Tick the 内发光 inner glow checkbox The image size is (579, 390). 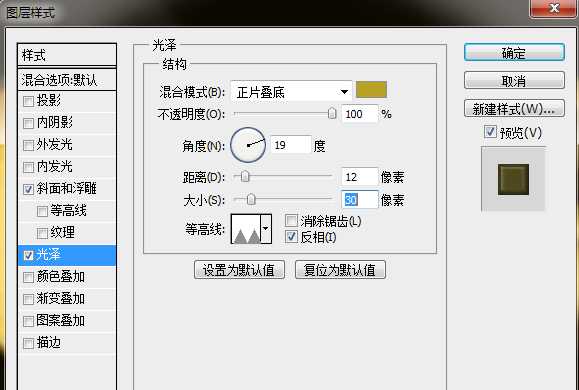pyautogui.click(x=28, y=167)
